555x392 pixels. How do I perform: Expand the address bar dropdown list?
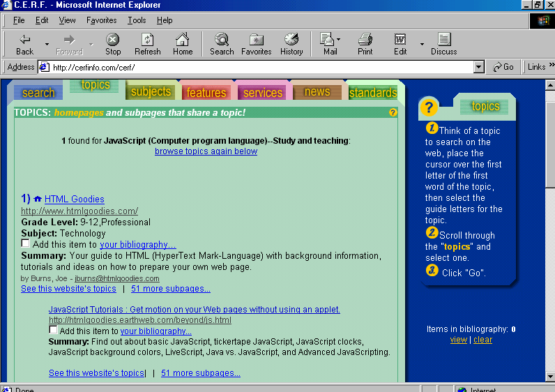(x=478, y=67)
